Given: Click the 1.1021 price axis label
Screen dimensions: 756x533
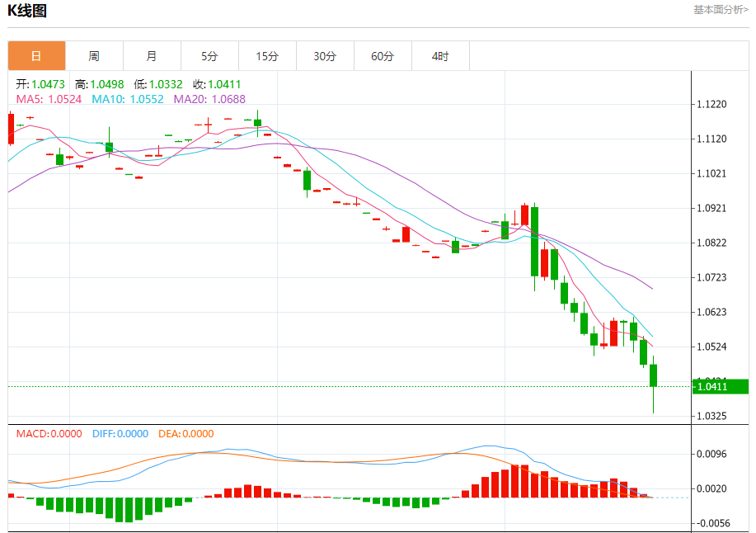Looking at the screenshot, I should pyautogui.click(x=711, y=173).
